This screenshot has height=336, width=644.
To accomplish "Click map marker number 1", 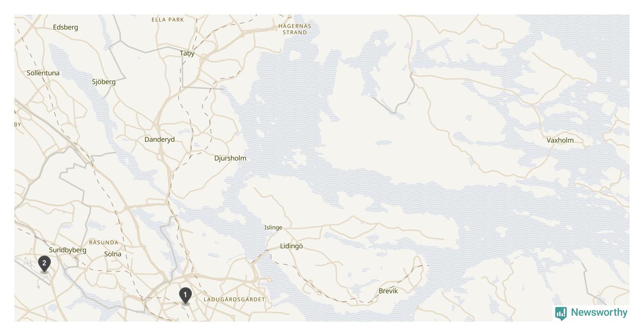I will click(186, 296).
